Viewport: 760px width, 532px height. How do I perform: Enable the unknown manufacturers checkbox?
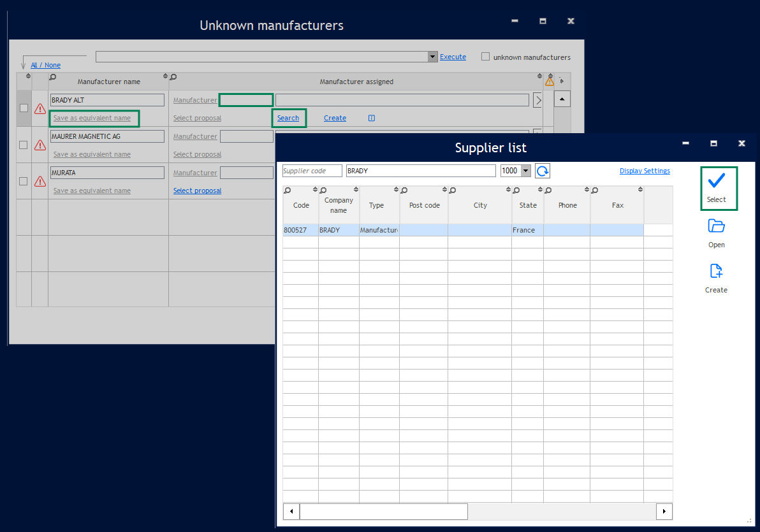[486, 57]
